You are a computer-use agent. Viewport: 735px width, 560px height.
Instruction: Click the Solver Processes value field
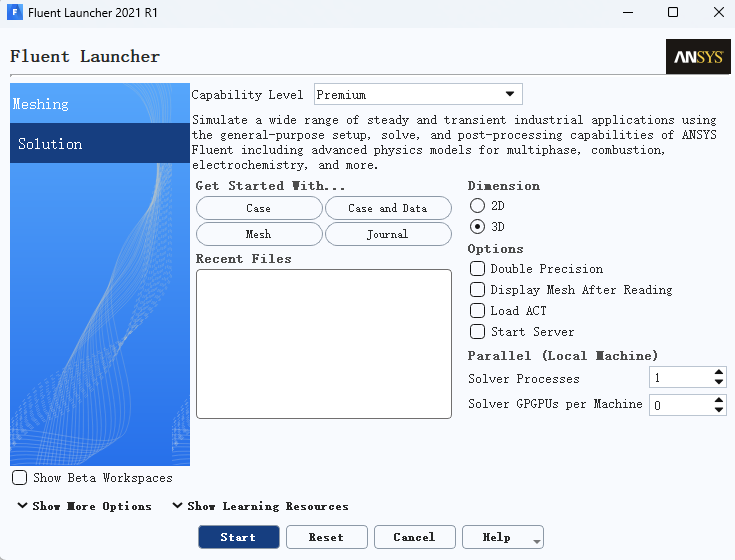tap(681, 377)
